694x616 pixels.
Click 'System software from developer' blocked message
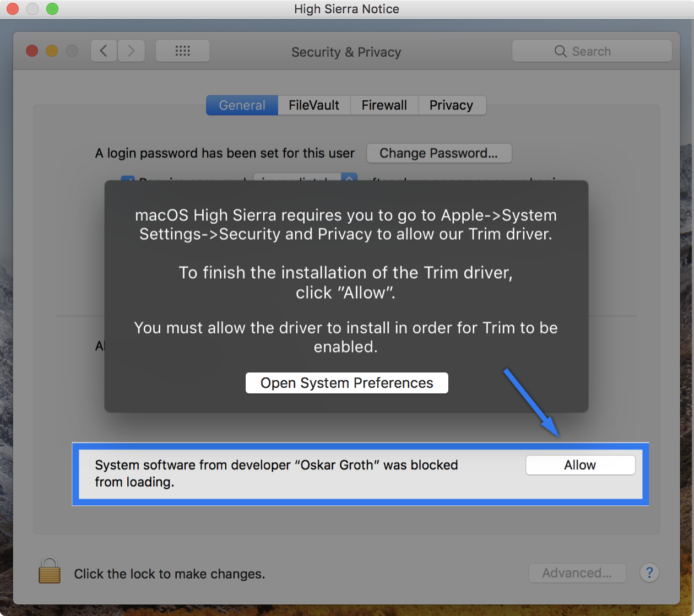pos(276,473)
